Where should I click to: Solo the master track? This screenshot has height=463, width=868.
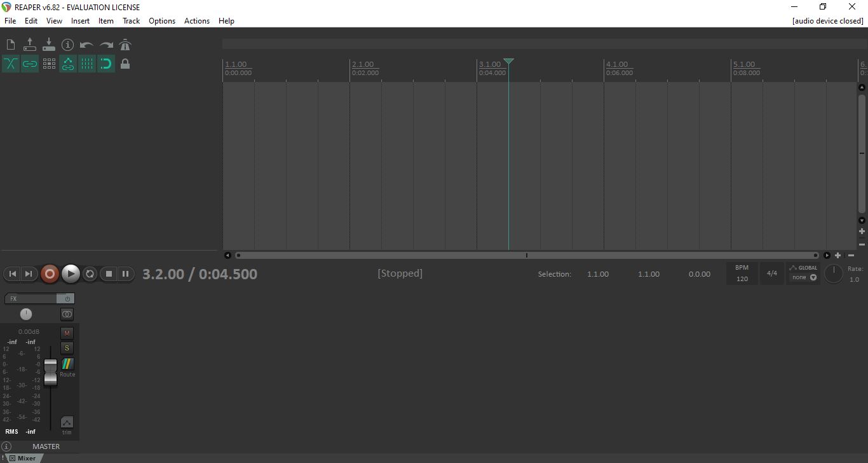tap(67, 347)
